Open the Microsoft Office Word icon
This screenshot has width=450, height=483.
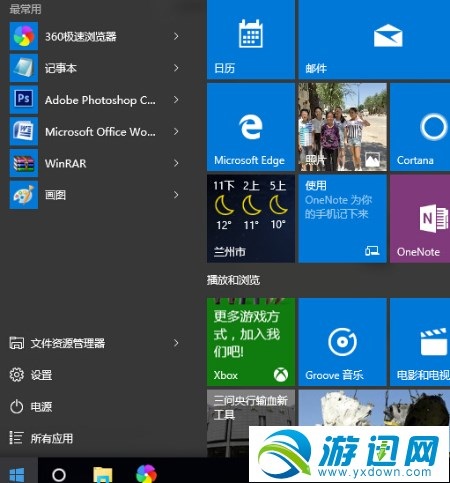(x=24, y=131)
